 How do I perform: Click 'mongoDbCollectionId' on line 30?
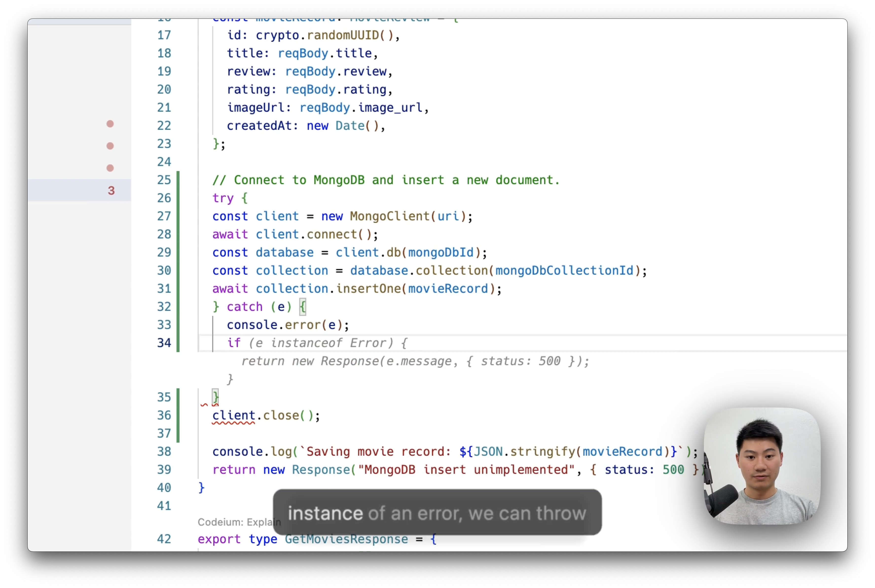click(564, 270)
